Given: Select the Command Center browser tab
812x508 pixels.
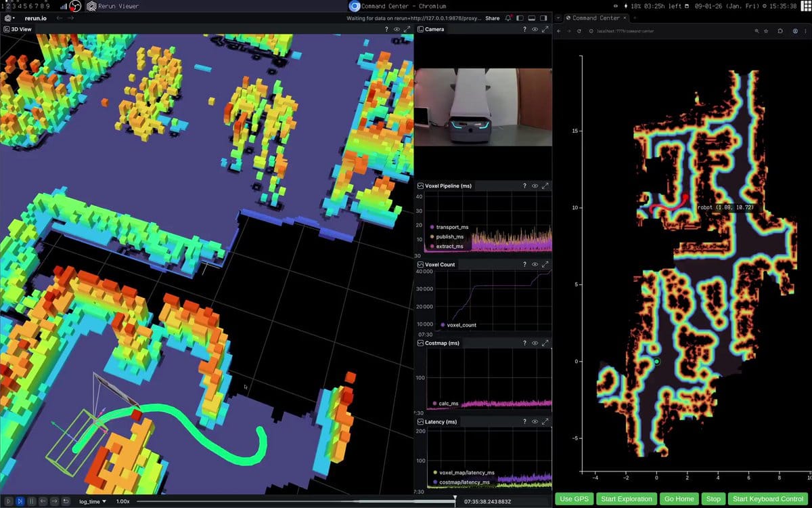Looking at the screenshot, I should 595,18.
